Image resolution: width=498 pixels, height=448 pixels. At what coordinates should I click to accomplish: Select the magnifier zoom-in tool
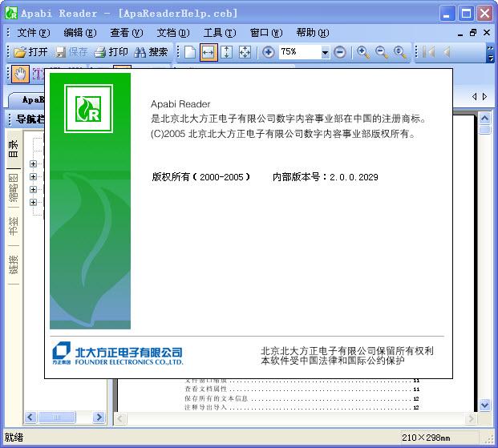[x=363, y=52]
